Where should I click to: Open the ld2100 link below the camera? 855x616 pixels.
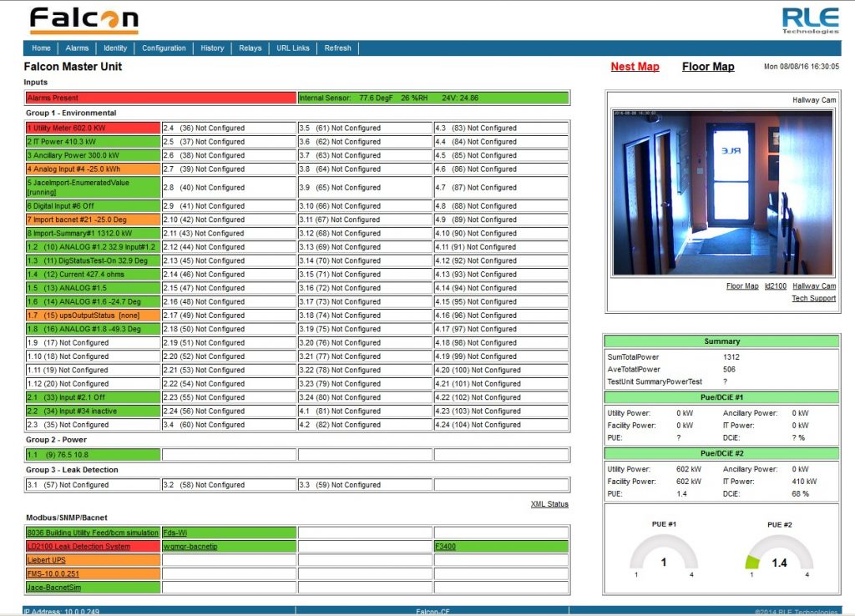pyautogui.click(x=775, y=286)
